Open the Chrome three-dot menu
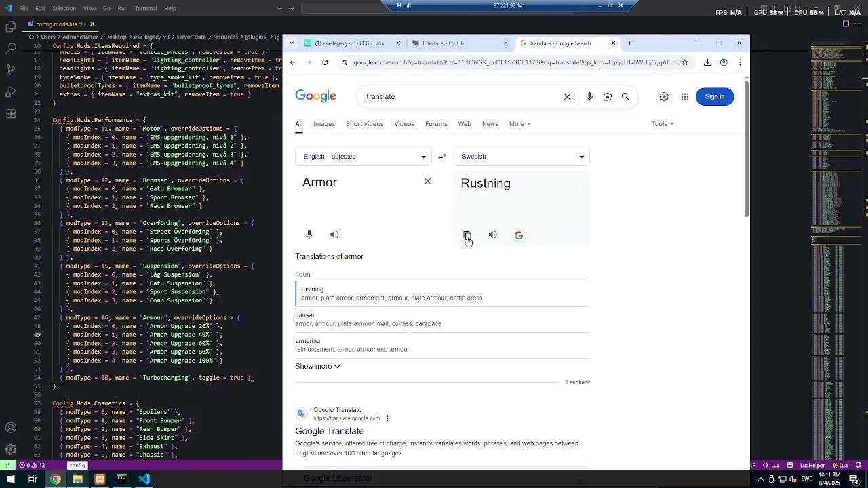Viewport: 868px width, 488px height. click(740, 62)
